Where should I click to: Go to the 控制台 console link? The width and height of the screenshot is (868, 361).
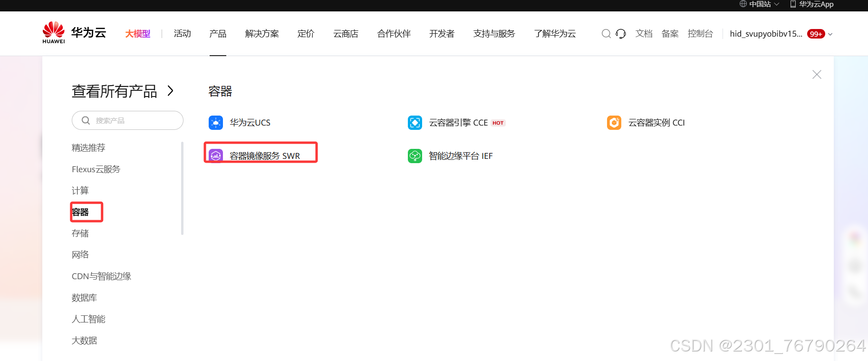tap(701, 34)
